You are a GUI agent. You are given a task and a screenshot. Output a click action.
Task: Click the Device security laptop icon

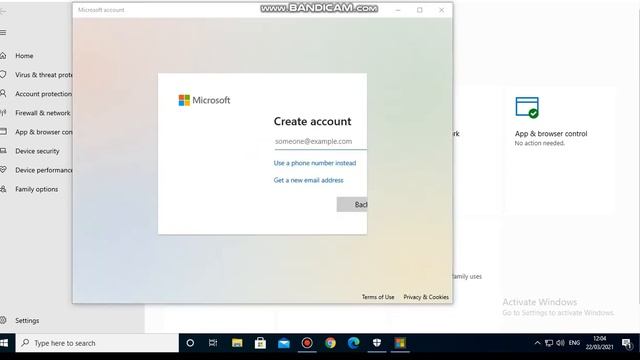point(3,151)
